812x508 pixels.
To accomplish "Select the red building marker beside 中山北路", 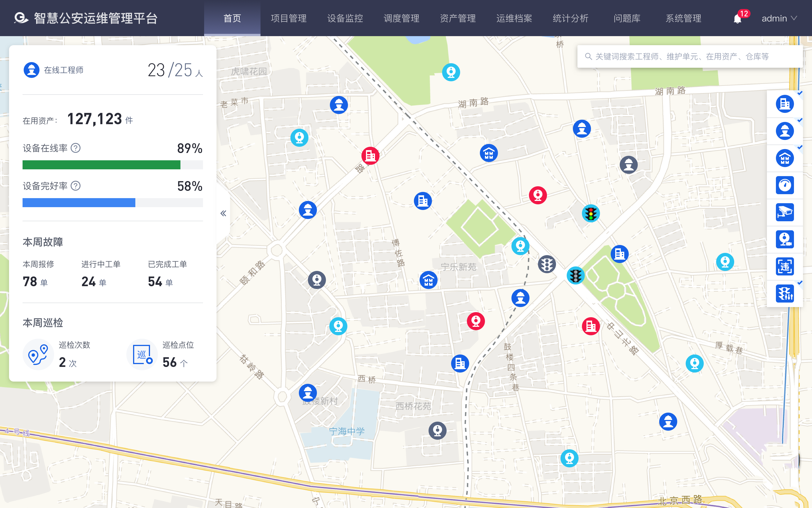I will (x=591, y=326).
